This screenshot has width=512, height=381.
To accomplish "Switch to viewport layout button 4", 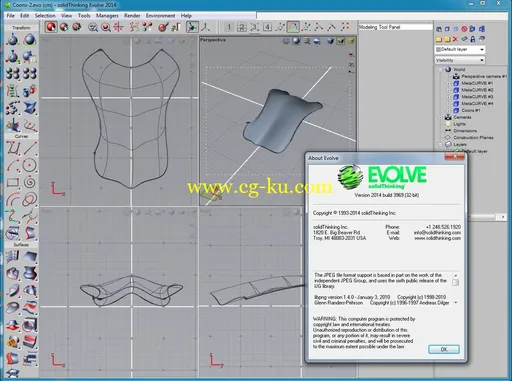I will point(267,27).
